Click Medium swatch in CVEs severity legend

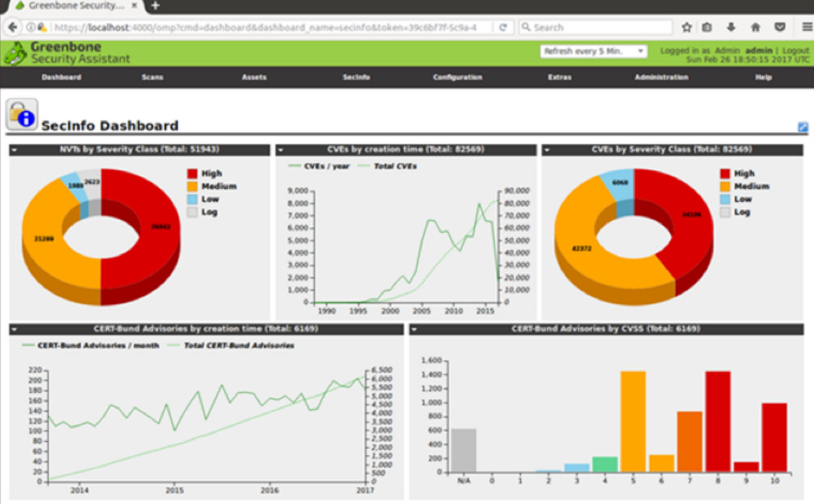(725, 186)
